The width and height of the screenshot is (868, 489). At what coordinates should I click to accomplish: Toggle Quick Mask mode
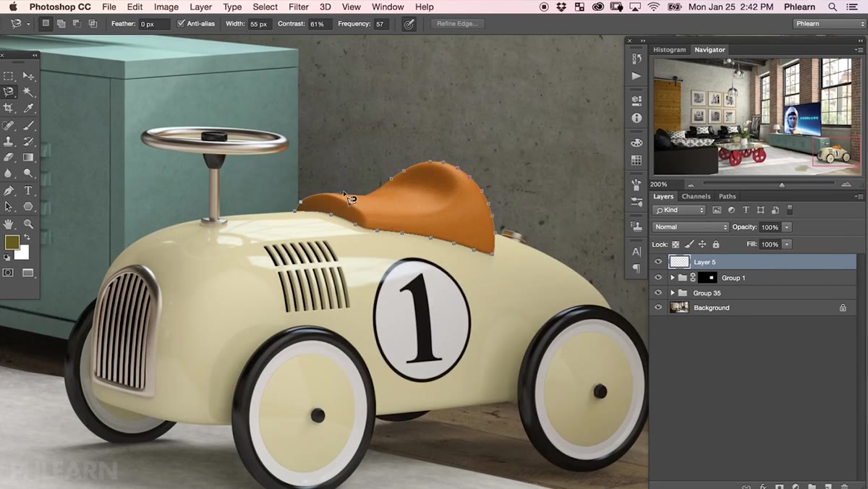tap(8, 273)
